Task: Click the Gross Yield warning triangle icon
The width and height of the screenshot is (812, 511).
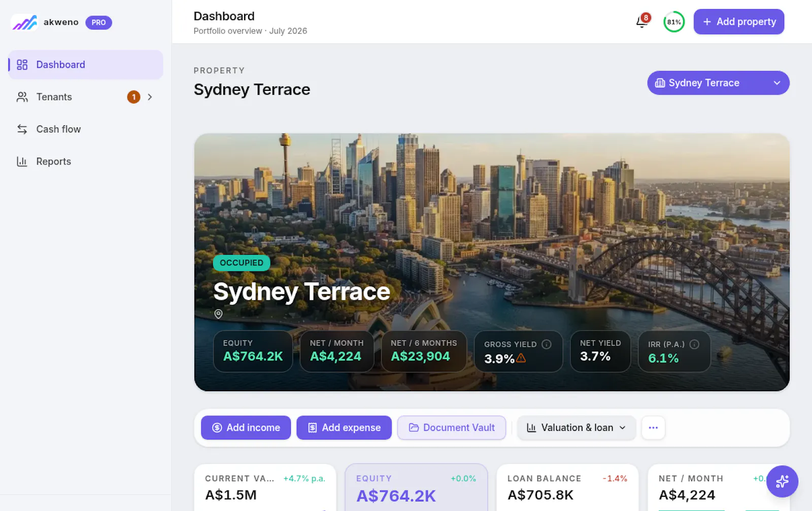Action: coord(521,358)
